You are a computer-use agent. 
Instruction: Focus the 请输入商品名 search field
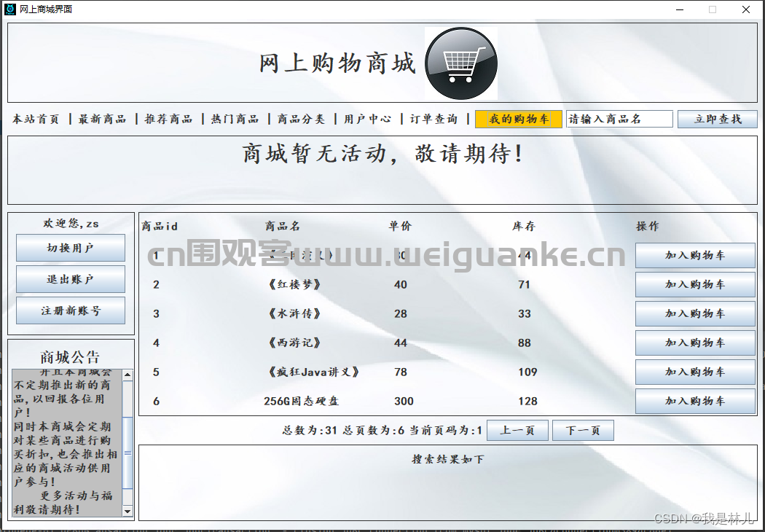(619, 119)
